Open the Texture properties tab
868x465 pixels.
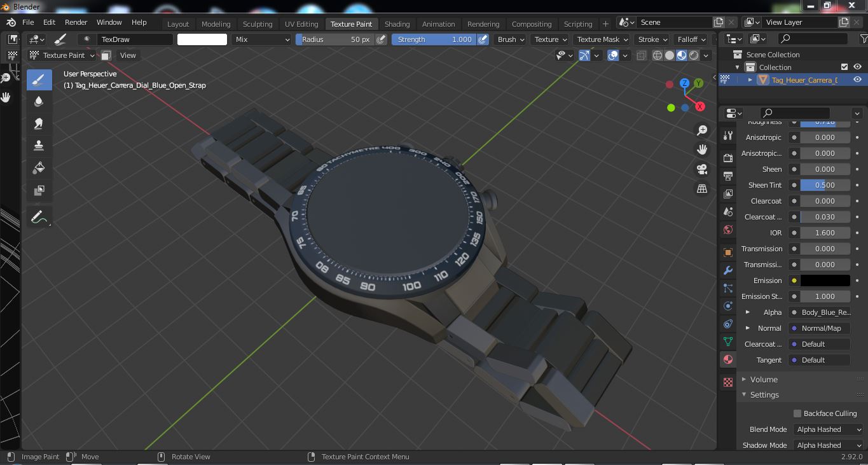click(728, 382)
